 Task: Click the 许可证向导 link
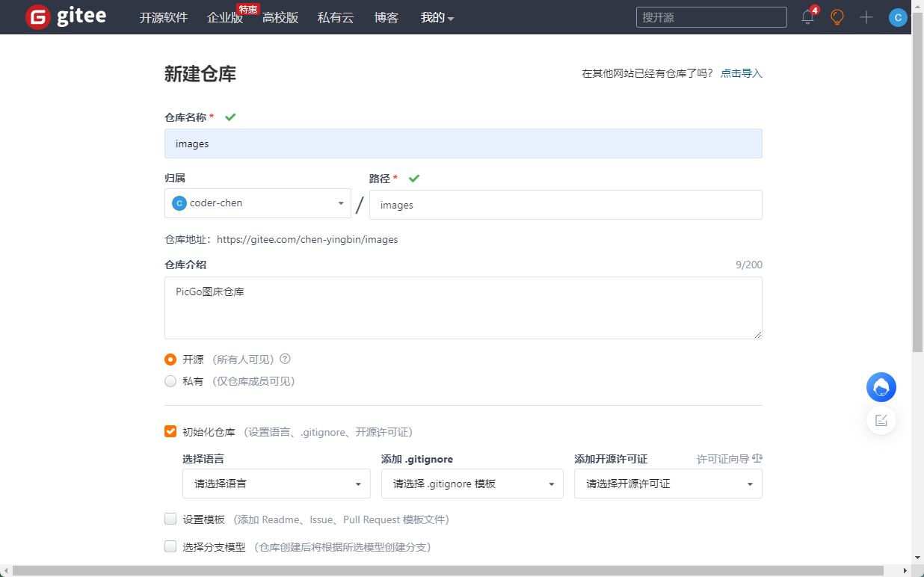[x=723, y=459]
